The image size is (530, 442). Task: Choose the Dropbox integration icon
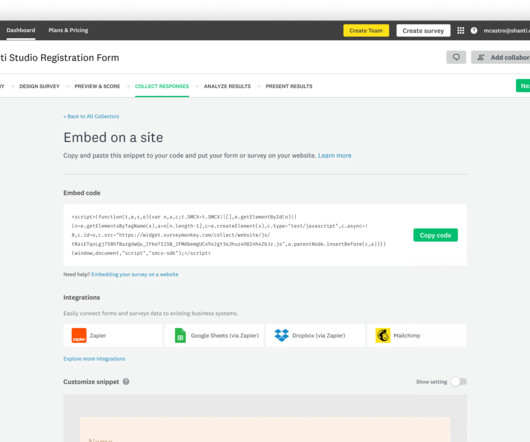click(282, 335)
